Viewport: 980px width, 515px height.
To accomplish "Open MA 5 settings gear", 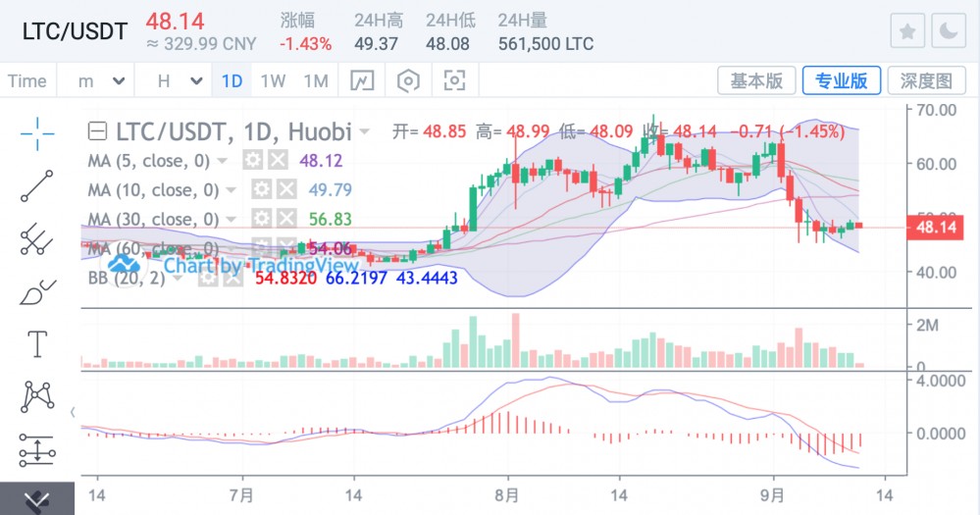I will coord(252,161).
